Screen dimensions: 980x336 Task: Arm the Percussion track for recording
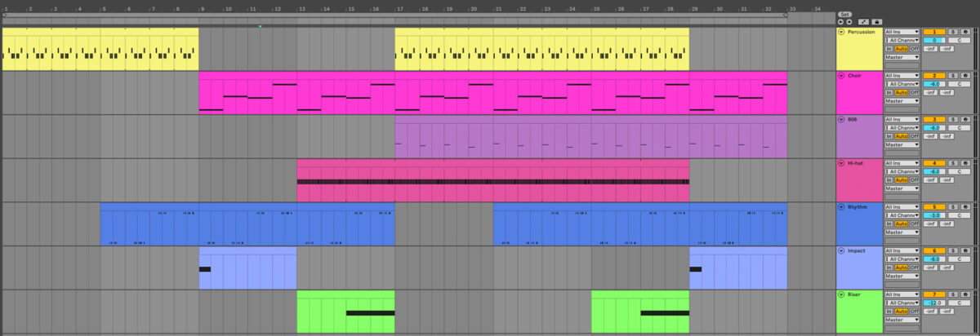(965, 32)
